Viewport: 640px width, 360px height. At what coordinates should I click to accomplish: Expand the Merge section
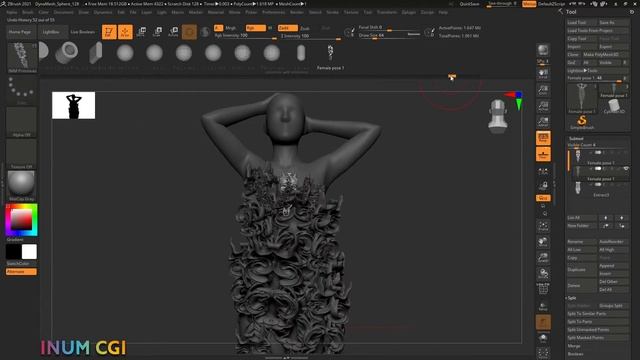tap(574, 346)
